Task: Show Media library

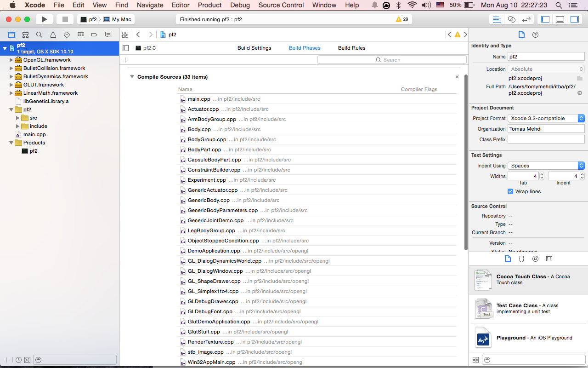Action: point(549,259)
